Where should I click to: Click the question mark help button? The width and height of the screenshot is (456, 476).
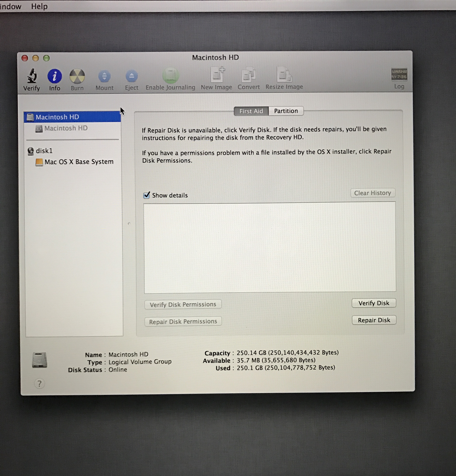(x=39, y=383)
